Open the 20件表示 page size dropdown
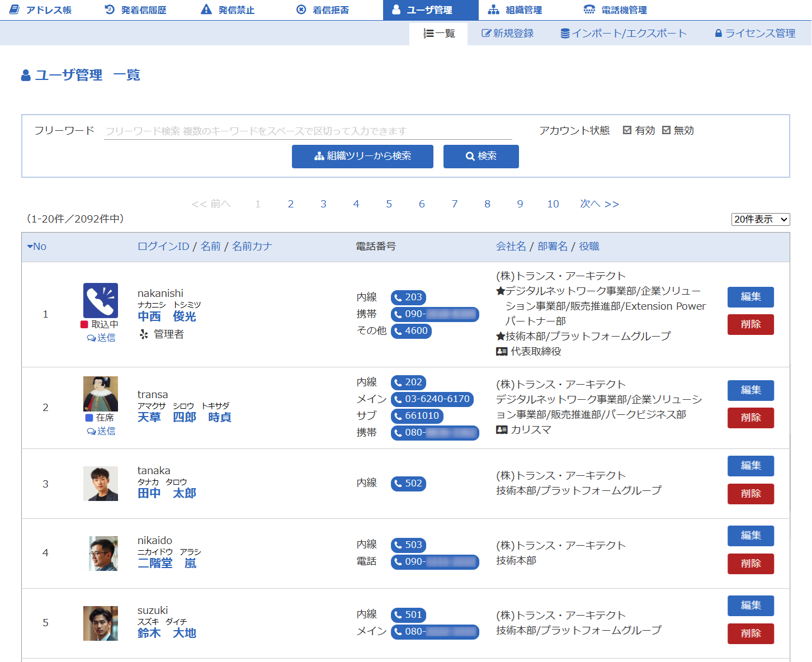 760,219
